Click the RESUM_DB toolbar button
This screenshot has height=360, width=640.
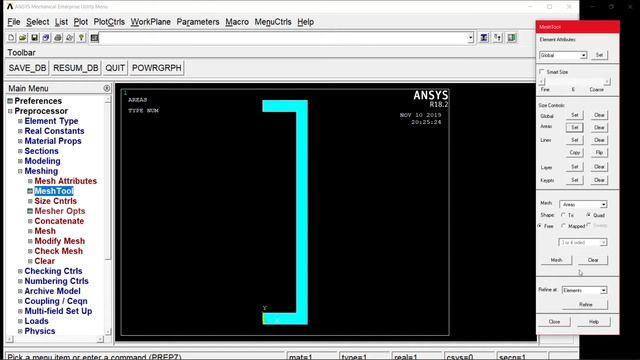point(76,68)
